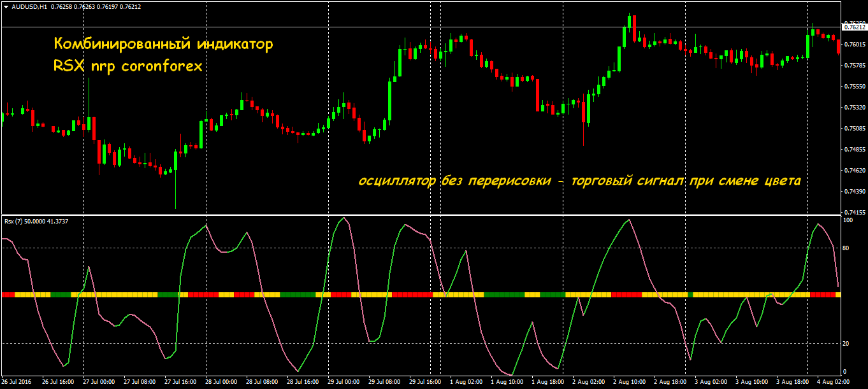Click price scale value 0.75550
The width and height of the screenshot is (868, 389).
click(x=854, y=86)
